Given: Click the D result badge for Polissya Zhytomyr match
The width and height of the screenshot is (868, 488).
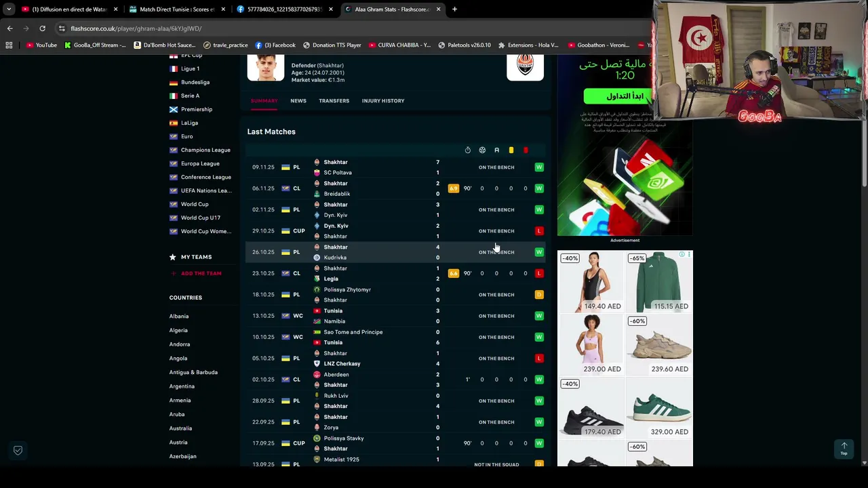Looking at the screenshot, I should pos(539,295).
